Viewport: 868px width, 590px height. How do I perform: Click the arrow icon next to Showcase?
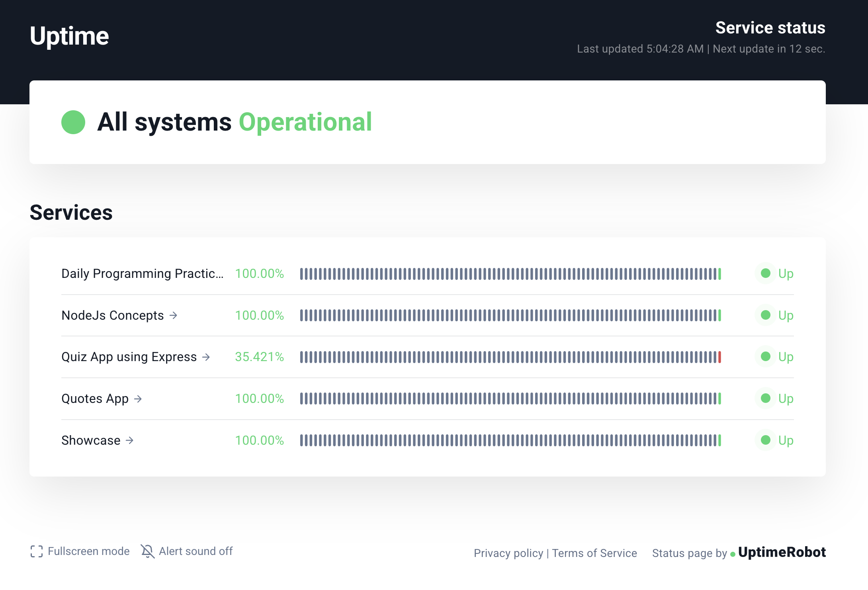pyautogui.click(x=129, y=440)
